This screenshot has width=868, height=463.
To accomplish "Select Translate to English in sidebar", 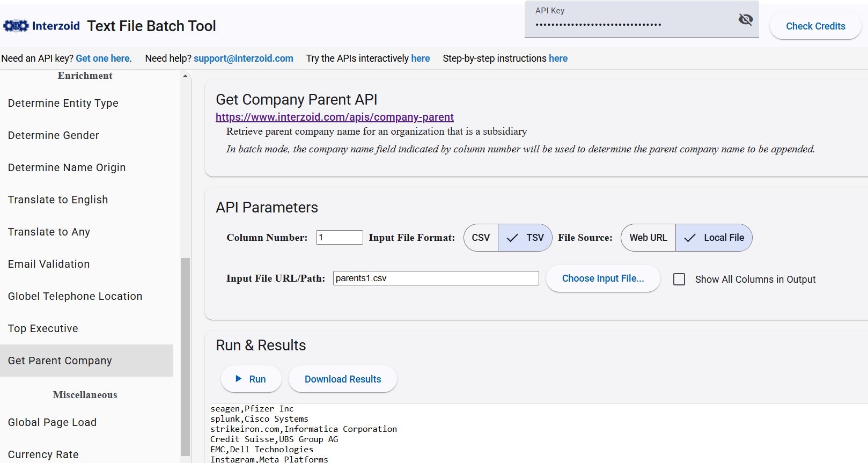I will [x=86, y=200].
